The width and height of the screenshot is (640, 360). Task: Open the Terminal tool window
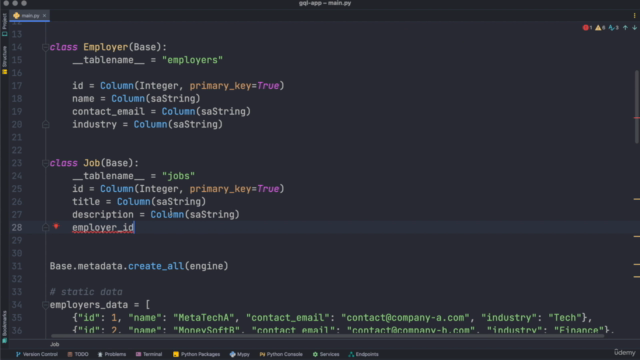[x=149, y=354]
